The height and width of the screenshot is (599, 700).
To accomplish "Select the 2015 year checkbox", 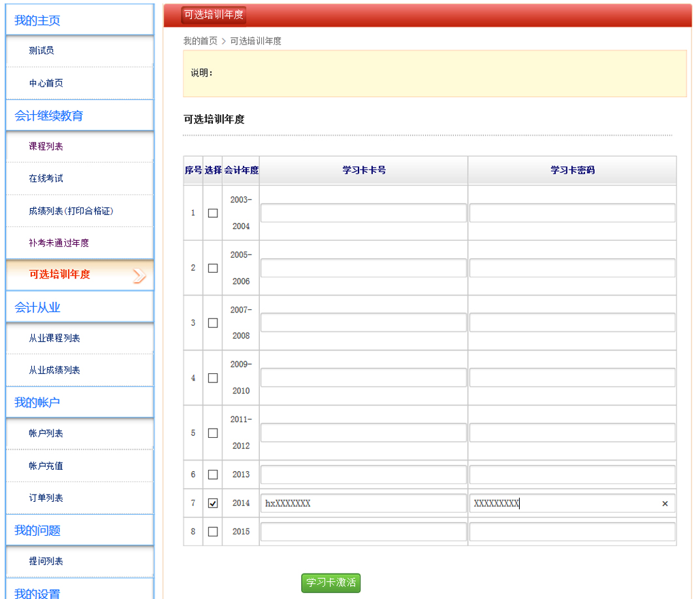I will (213, 532).
